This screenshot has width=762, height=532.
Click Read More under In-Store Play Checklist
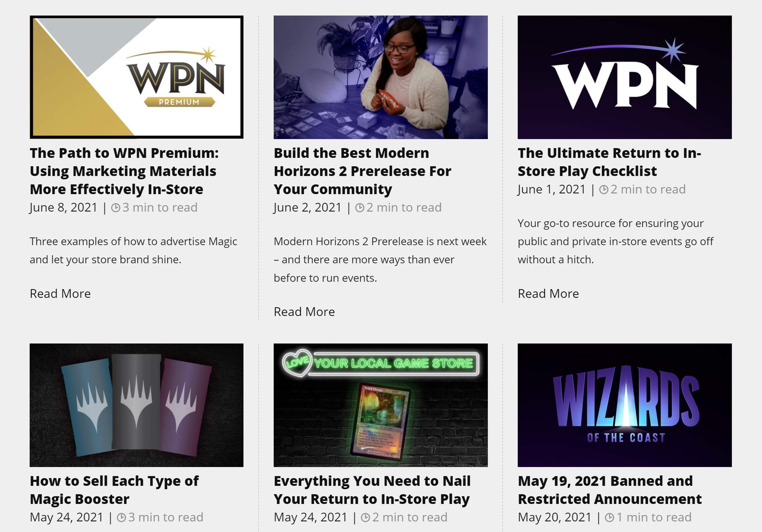[x=548, y=294]
